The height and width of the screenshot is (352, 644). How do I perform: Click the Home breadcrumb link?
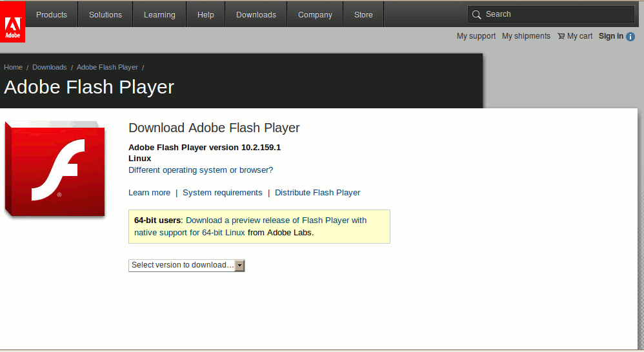13,67
